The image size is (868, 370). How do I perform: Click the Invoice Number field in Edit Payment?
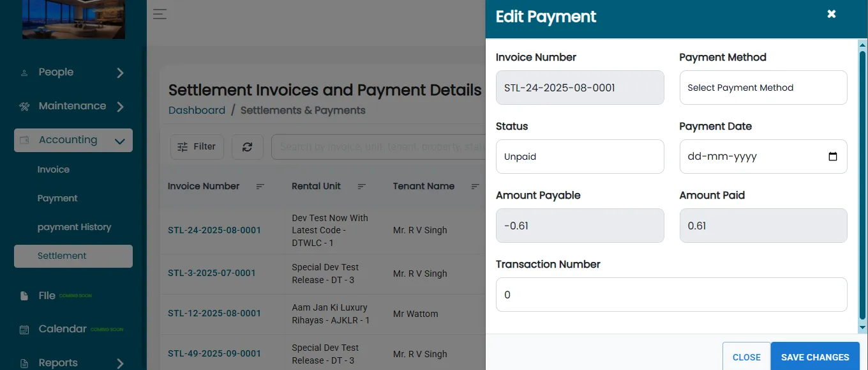pyautogui.click(x=580, y=88)
